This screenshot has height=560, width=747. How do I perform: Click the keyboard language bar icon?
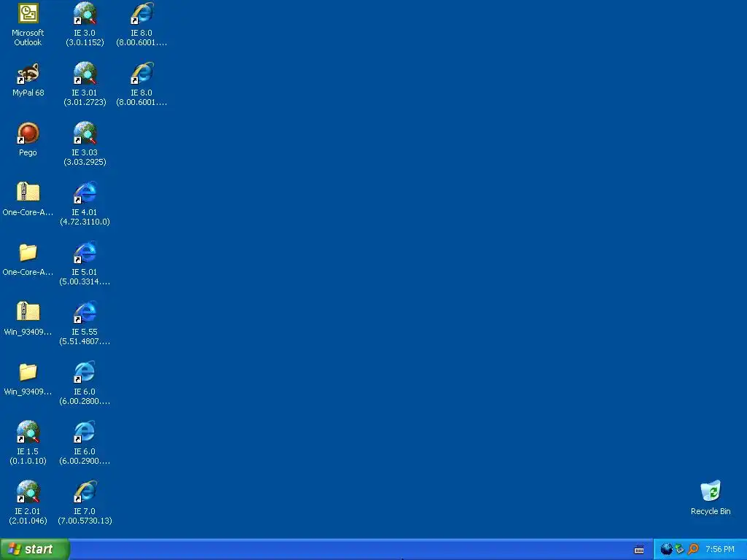tap(639, 550)
